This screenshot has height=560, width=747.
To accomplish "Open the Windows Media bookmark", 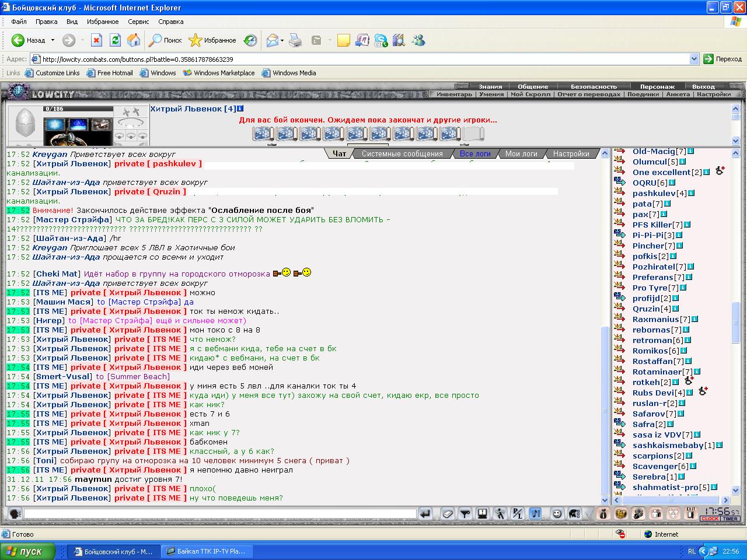I will pyautogui.click(x=289, y=73).
